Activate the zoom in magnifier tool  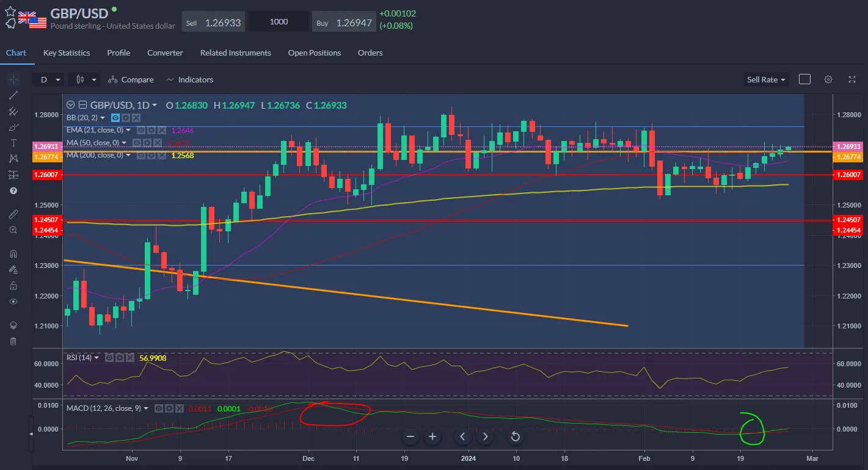click(x=13, y=230)
